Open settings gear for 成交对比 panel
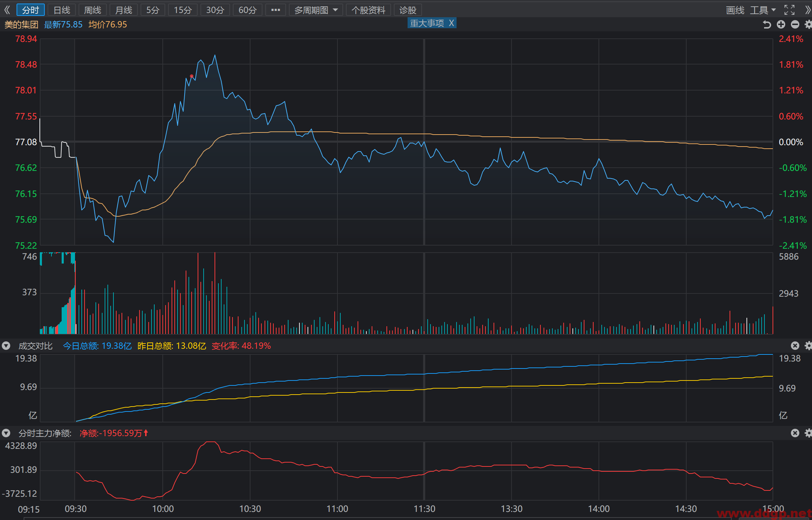This screenshot has height=520, width=812. pyautogui.click(x=808, y=346)
